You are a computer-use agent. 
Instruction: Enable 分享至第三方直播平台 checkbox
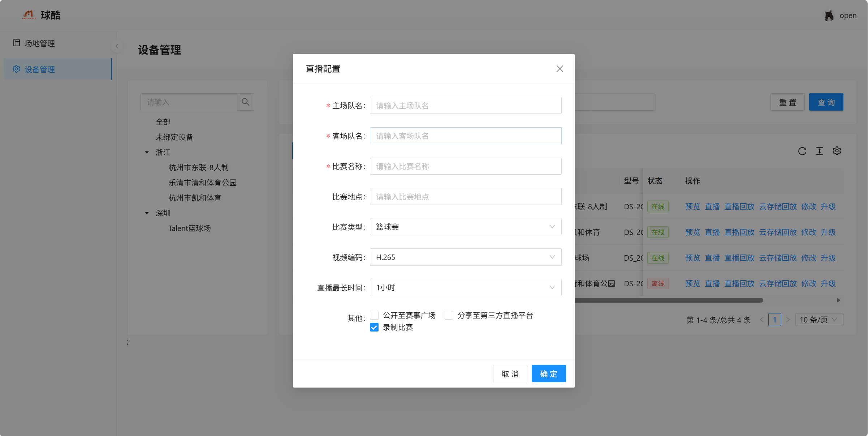click(449, 315)
